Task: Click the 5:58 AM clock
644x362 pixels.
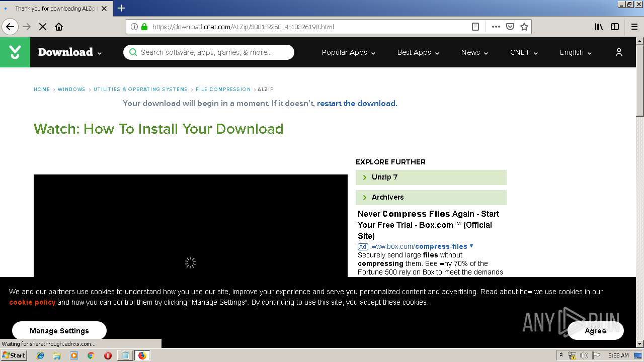Action: pos(618,355)
